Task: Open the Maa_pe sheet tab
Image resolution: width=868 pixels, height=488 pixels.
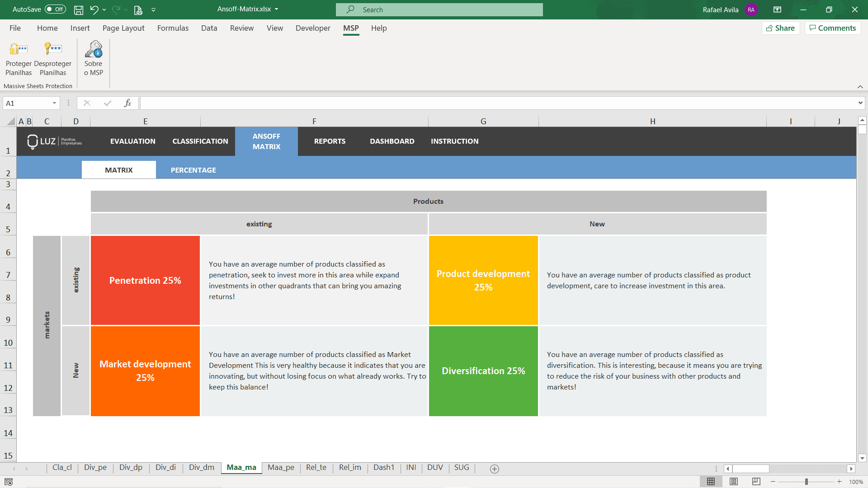Action: coord(281,467)
